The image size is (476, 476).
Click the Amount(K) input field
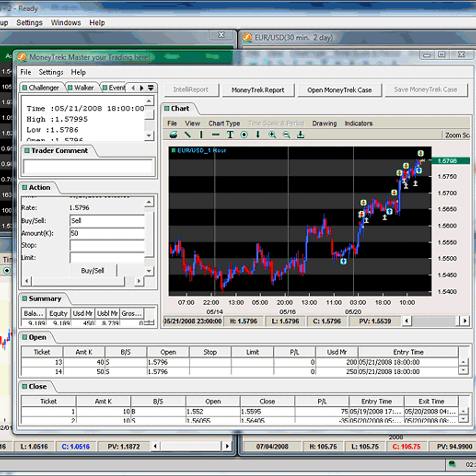107,233
